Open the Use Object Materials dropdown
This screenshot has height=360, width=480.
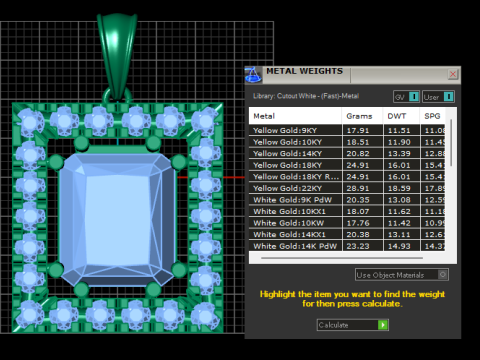click(402, 275)
